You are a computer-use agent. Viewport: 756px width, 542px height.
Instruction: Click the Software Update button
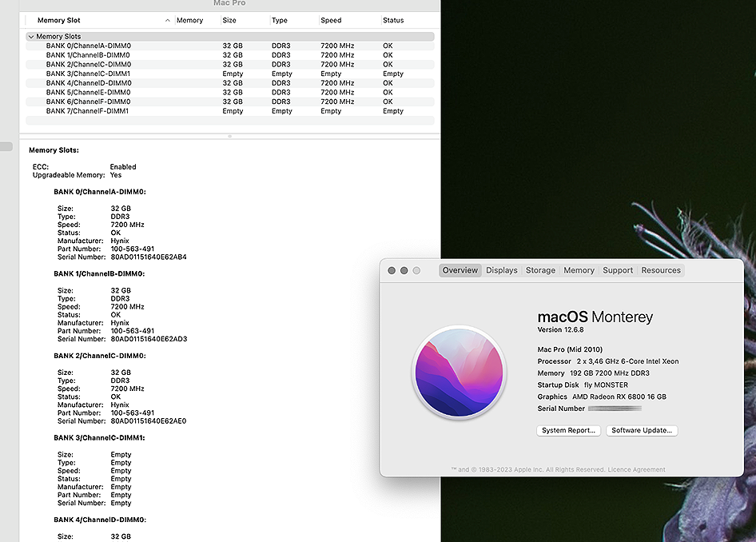[x=642, y=430]
